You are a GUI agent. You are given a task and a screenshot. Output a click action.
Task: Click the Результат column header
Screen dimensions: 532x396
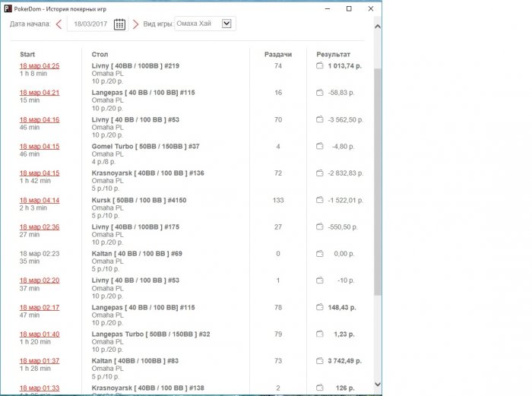point(333,54)
